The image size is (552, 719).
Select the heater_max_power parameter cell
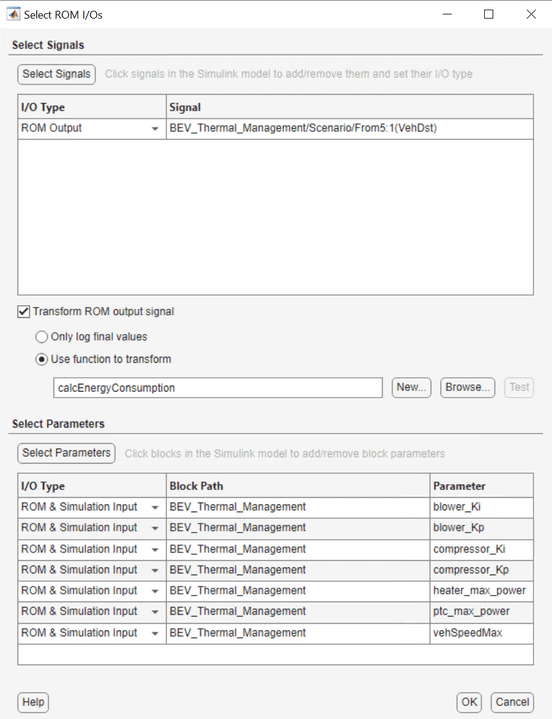point(482,591)
